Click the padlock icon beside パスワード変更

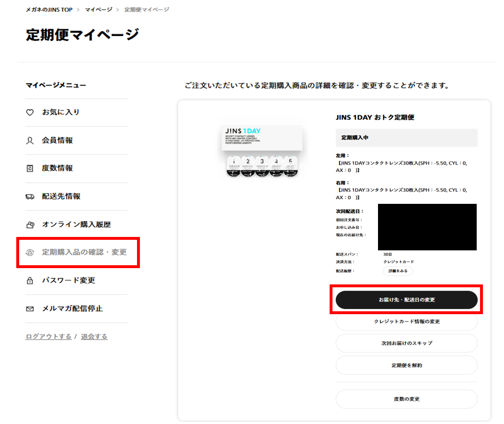(x=30, y=281)
